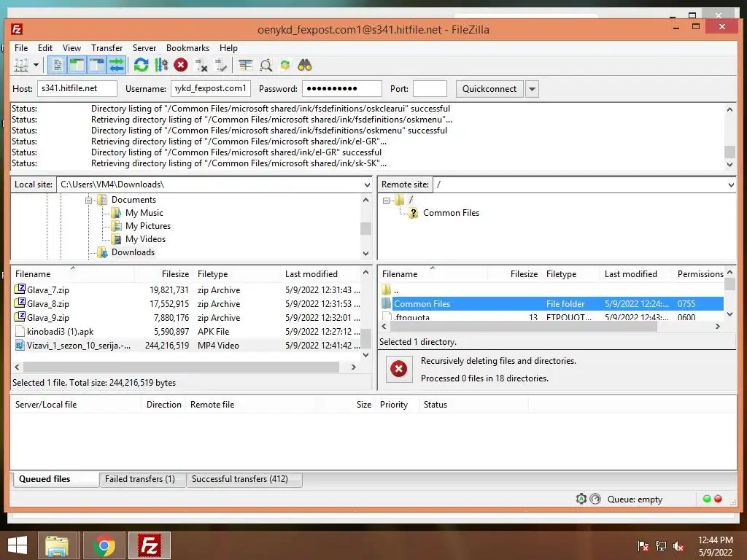Open the Server menu

click(144, 48)
